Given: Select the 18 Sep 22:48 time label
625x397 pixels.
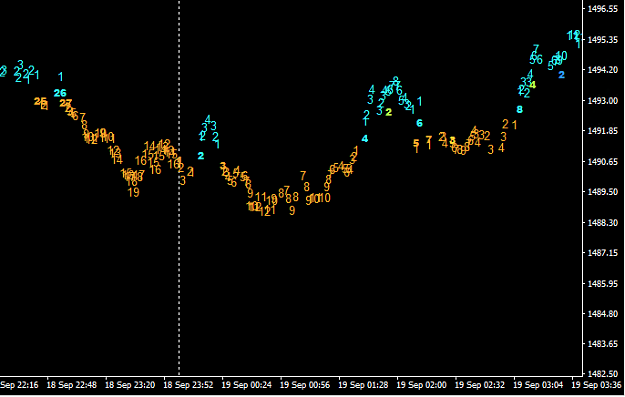Looking at the screenshot, I should (x=71, y=385).
